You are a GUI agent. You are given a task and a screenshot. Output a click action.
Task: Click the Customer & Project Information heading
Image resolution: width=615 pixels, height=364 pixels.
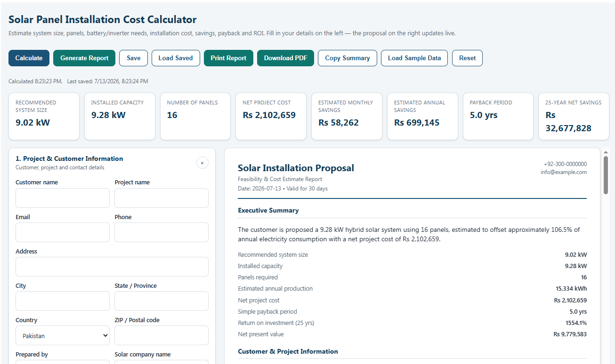[x=288, y=351]
